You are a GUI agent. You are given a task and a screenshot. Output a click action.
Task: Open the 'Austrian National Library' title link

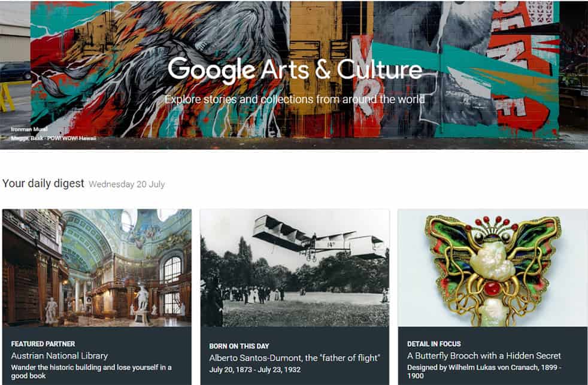point(59,356)
